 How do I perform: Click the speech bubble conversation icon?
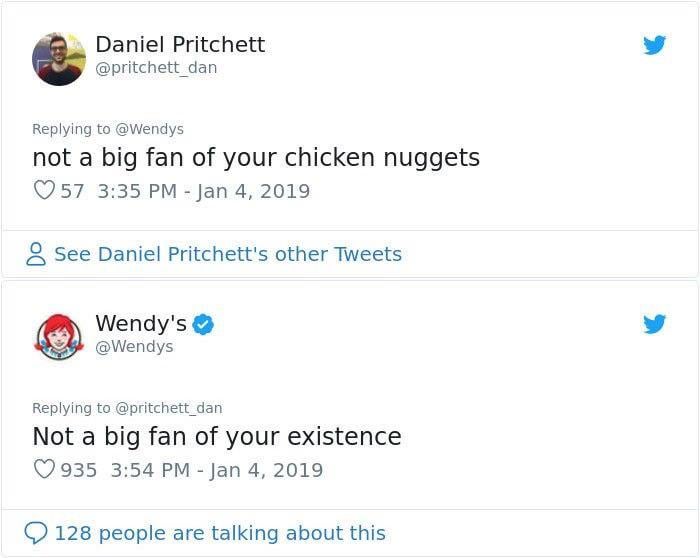click(37, 533)
